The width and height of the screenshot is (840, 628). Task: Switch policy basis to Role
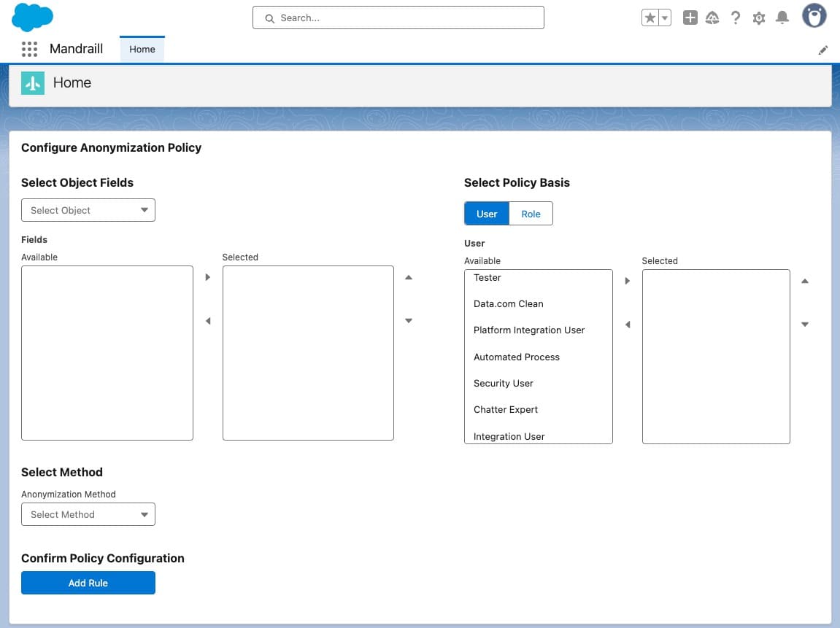pyautogui.click(x=531, y=214)
